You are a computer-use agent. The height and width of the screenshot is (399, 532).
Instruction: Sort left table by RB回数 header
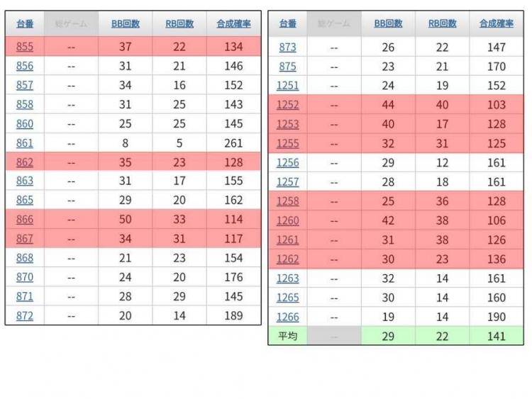click(179, 23)
